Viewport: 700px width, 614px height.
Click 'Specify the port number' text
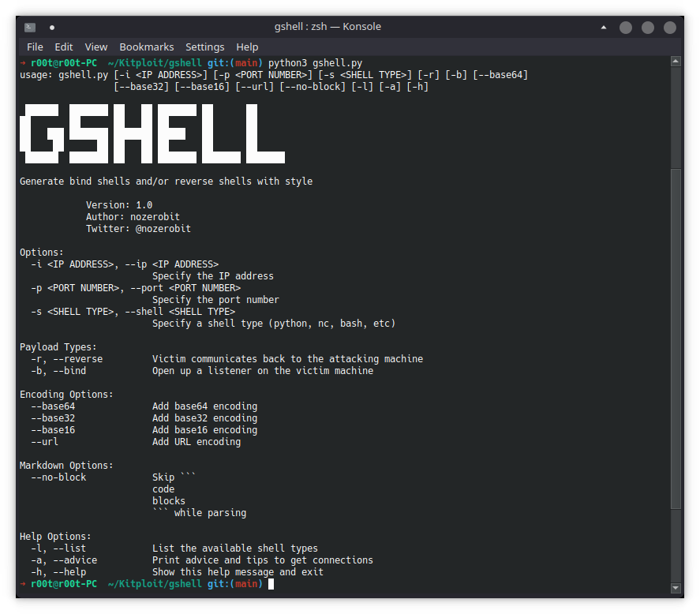click(215, 300)
